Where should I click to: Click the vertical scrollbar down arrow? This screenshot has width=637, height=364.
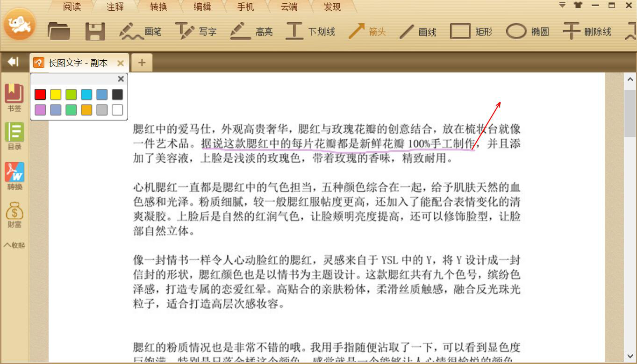(630, 356)
